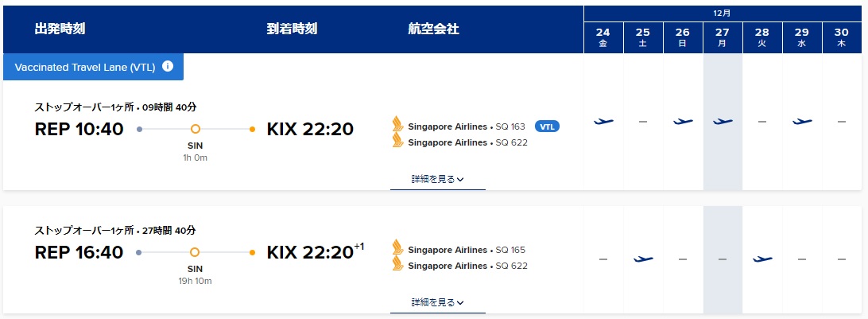Click the 航空会社 column header
868x319 pixels.
433,29
